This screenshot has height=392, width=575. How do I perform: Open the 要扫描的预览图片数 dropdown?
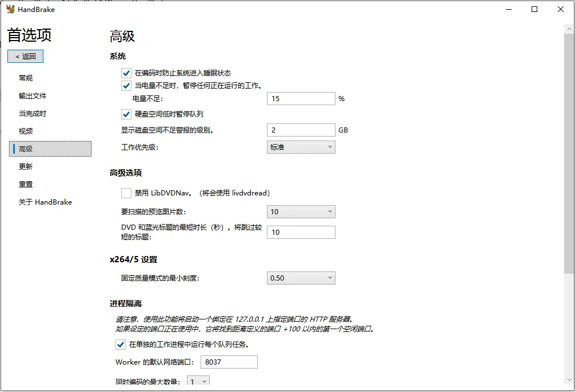tap(301, 211)
